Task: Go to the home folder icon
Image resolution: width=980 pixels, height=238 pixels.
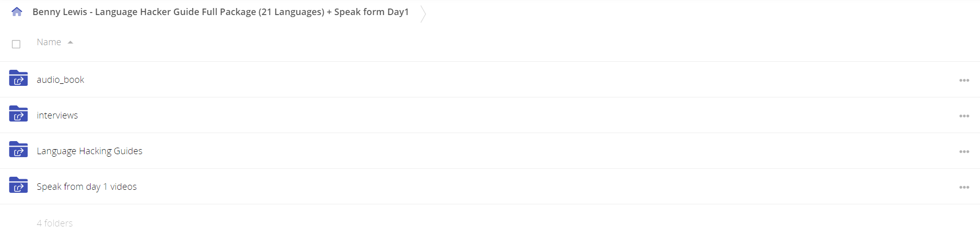Action: pos(17,12)
